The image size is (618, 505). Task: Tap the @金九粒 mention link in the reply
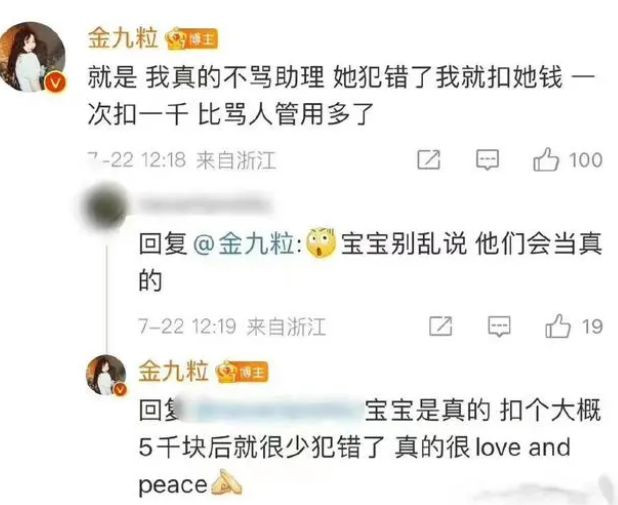point(247,243)
